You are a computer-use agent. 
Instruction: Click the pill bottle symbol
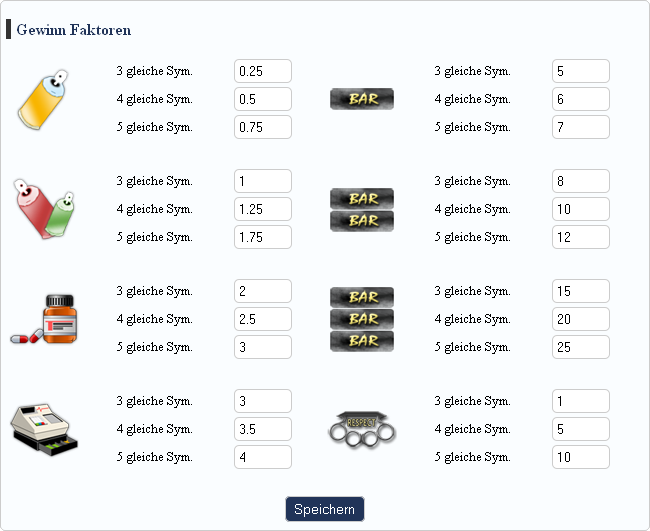[44, 319]
